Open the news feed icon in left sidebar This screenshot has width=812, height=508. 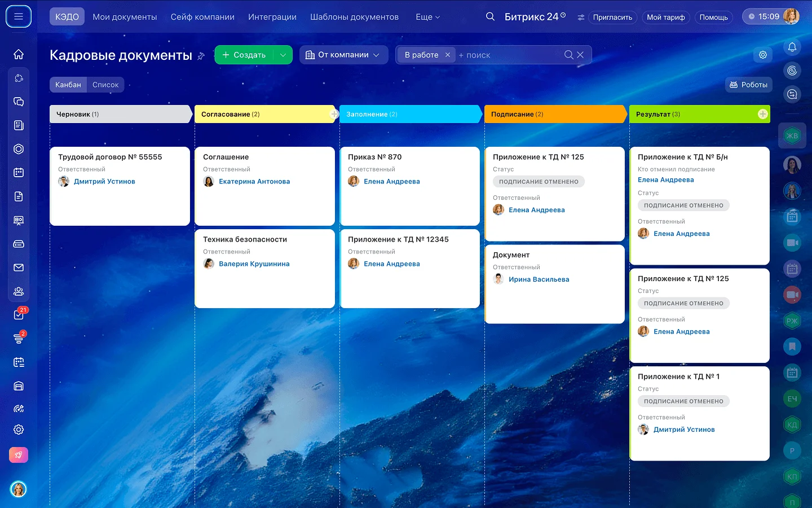19,125
